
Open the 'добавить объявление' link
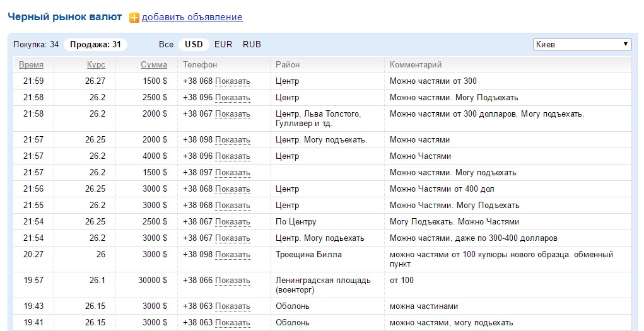tap(192, 17)
